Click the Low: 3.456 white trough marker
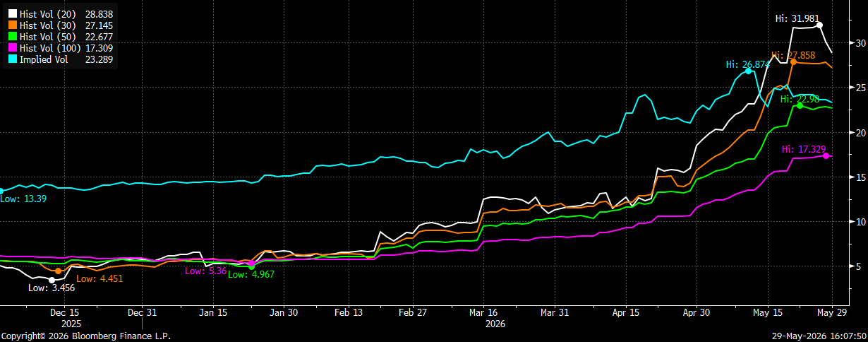Viewport: 868px width, 342px height. point(52,280)
